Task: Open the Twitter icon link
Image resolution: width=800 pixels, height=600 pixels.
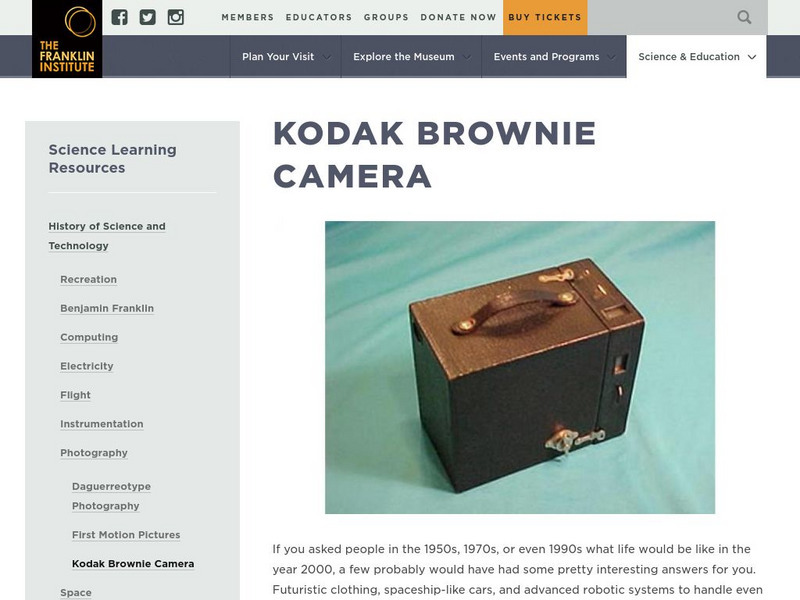Action: [x=147, y=17]
